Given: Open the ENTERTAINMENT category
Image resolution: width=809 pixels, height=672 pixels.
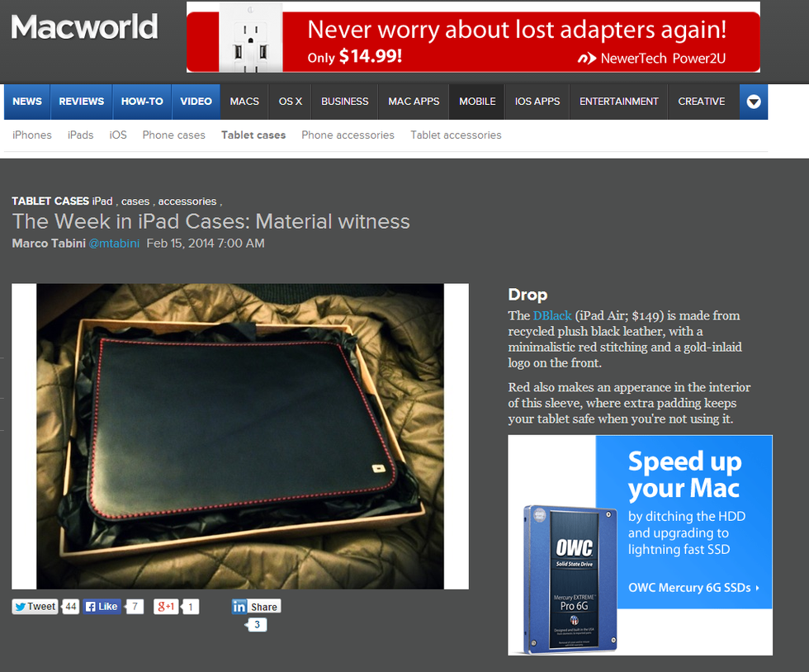Looking at the screenshot, I should (618, 102).
